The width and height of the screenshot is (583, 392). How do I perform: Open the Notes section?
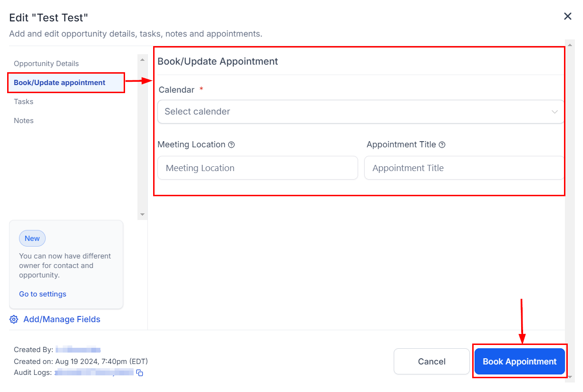(24, 121)
